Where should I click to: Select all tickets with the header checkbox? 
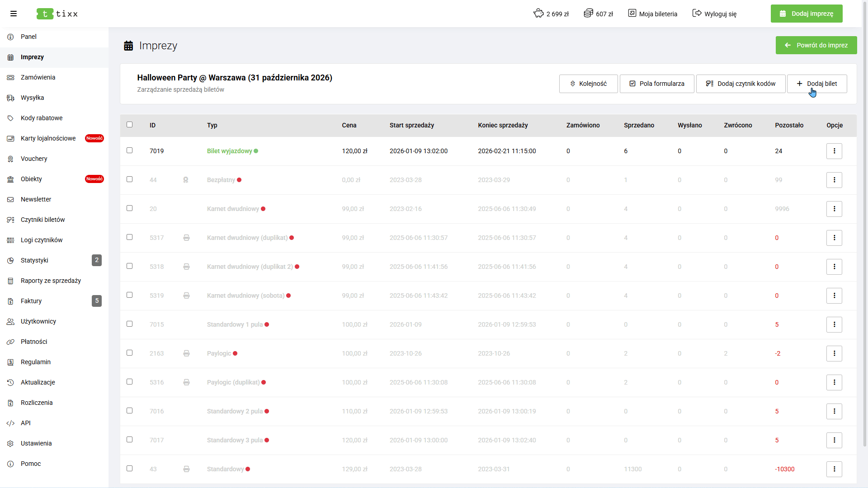(x=130, y=125)
